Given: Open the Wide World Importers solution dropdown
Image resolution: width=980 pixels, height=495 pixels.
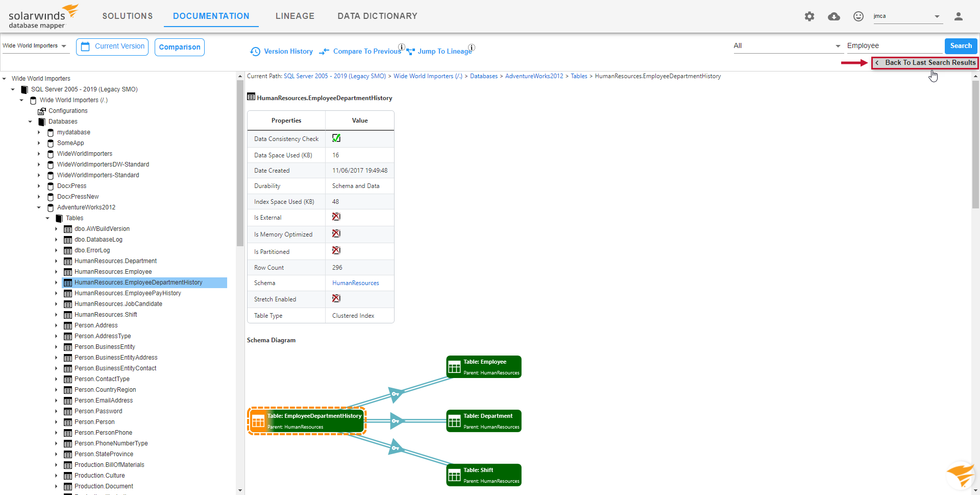Looking at the screenshot, I should (x=35, y=46).
